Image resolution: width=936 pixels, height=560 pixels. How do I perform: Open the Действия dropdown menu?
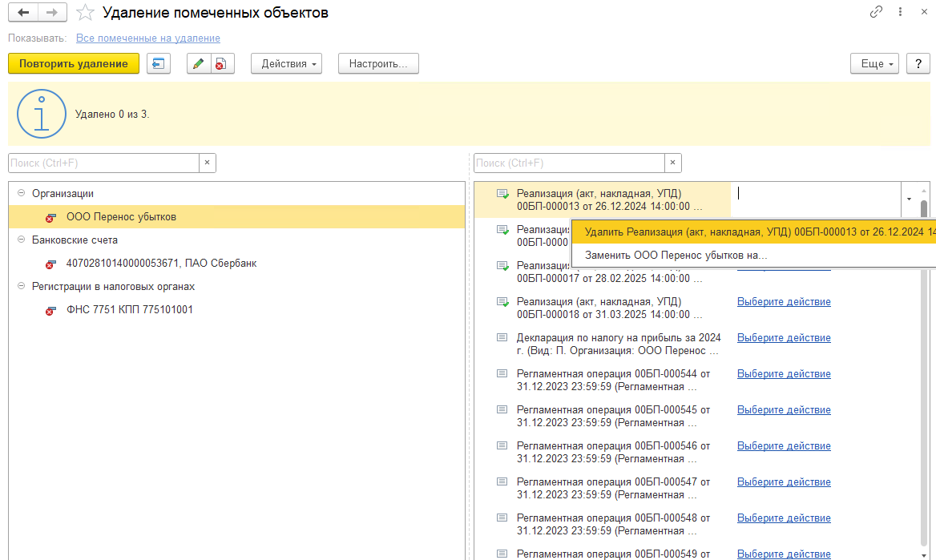(286, 64)
